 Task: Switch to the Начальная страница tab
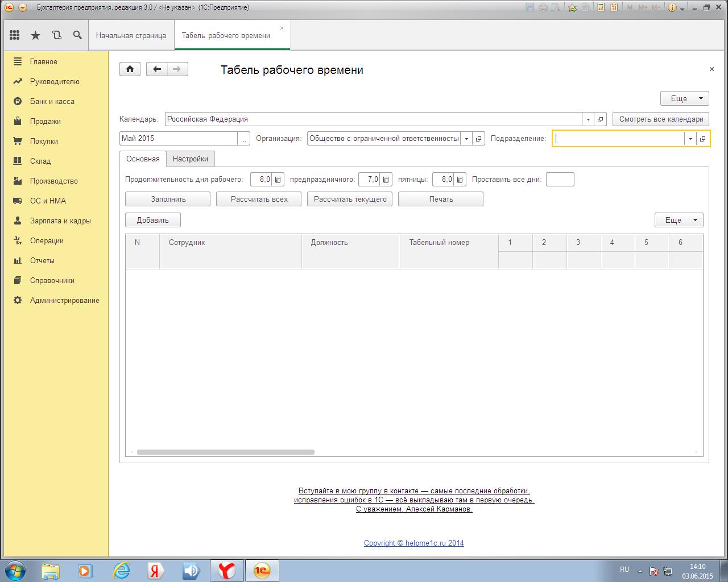(131, 35)
